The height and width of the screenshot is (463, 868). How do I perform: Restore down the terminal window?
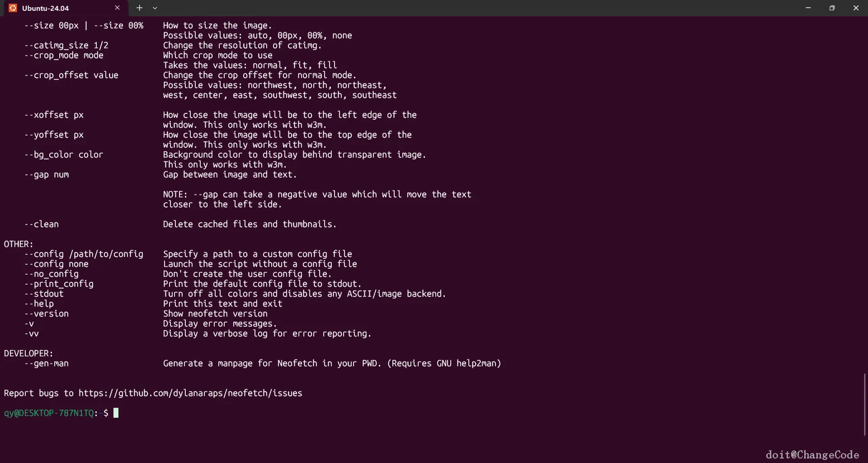coord(832,8)
